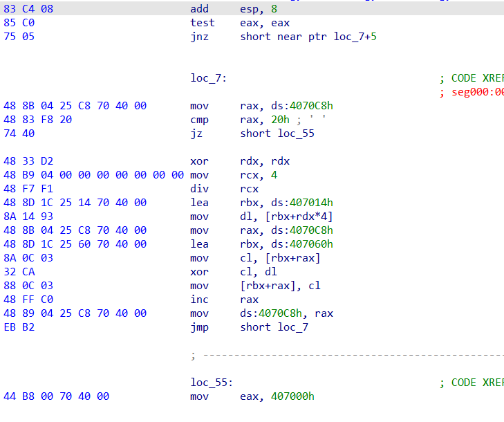Click opcode bytes '85 C0'

click(19, 23)
